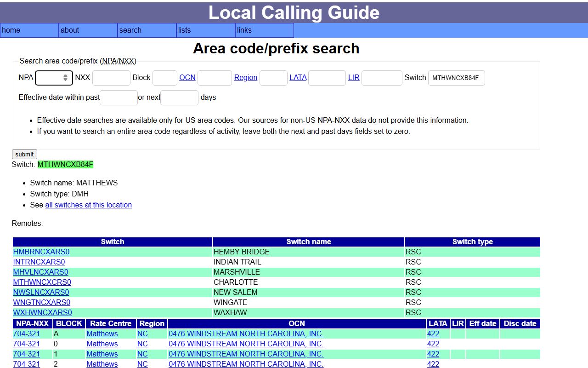Focus the effective date past days field

pos(119,98)
